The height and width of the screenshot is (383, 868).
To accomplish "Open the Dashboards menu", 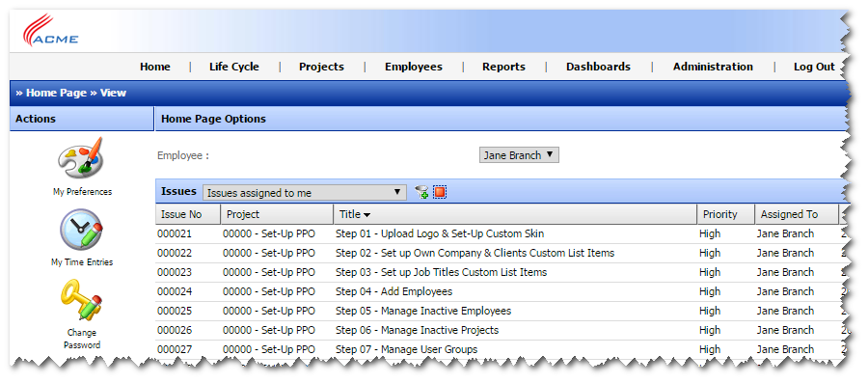I will click(x=598, y=67).
